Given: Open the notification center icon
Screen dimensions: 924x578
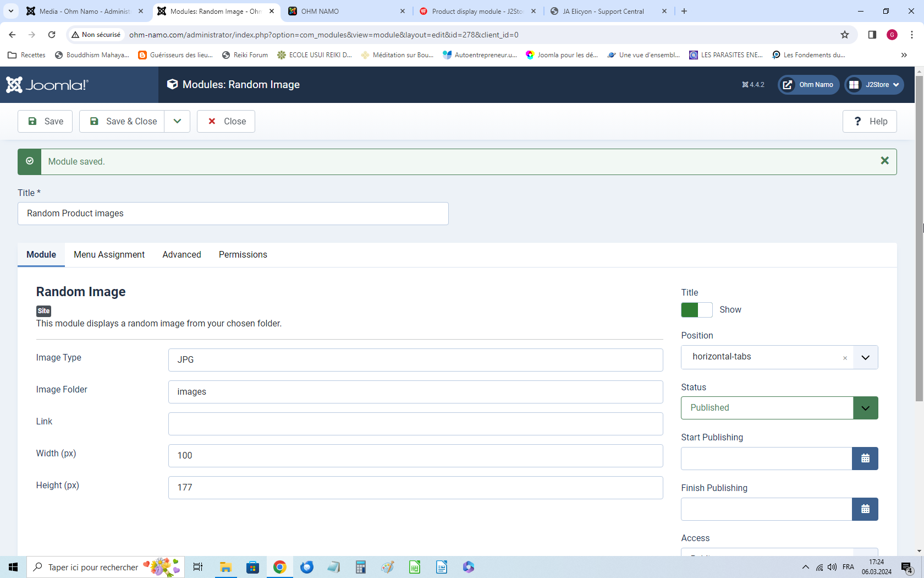Looking at the screenshot, I should 907,568.
